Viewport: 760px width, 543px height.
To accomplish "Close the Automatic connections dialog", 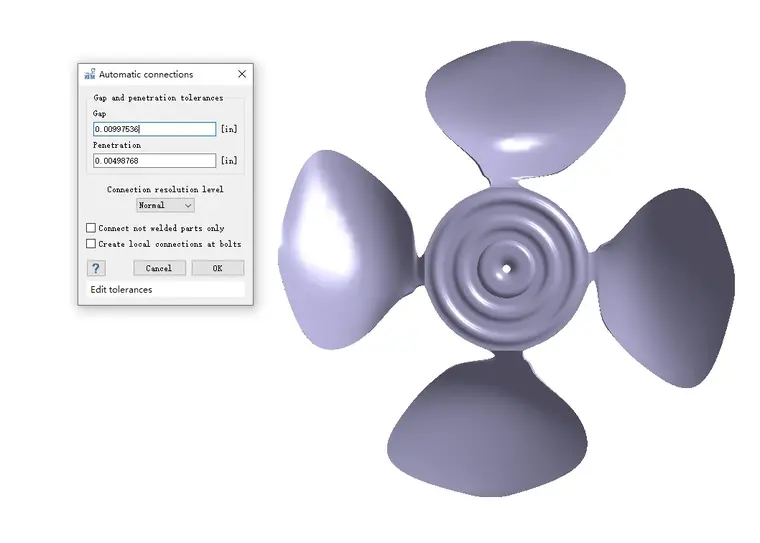I will click(242, 74).
